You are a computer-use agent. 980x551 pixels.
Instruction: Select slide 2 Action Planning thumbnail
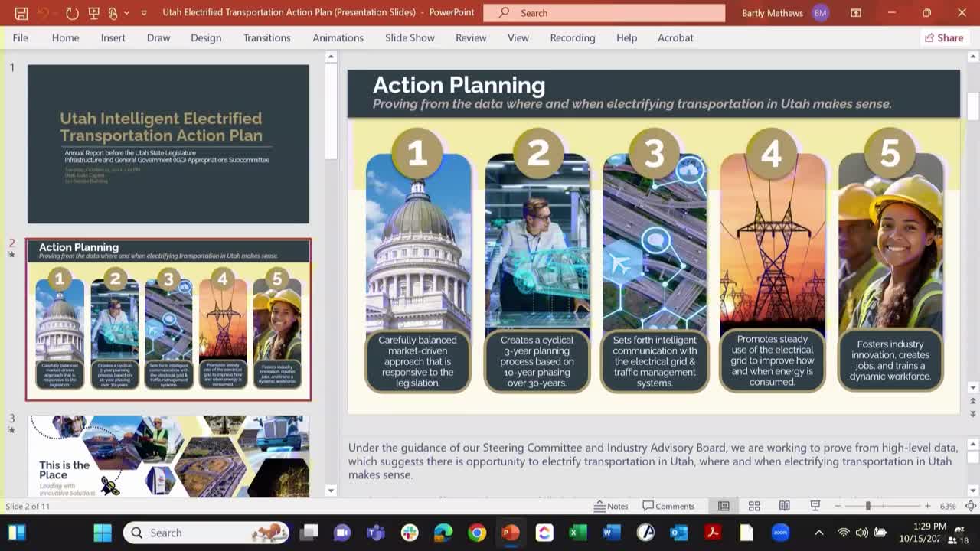pyautogui.click(x=168, y=319)
